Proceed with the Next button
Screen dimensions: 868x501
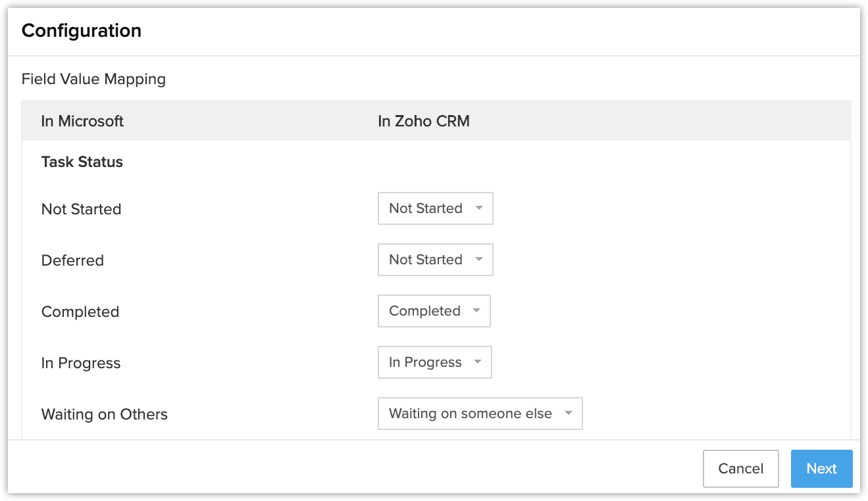click(x=821, y=469)
